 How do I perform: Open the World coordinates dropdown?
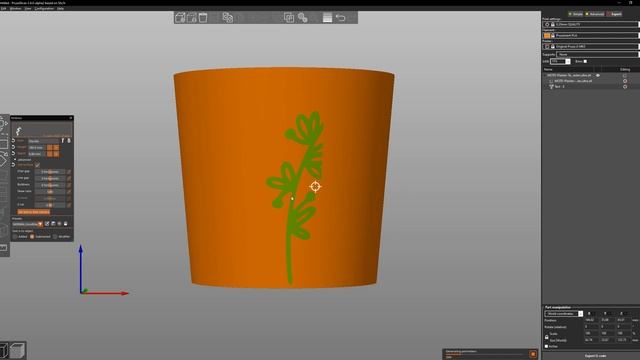(x=564, y=313)
